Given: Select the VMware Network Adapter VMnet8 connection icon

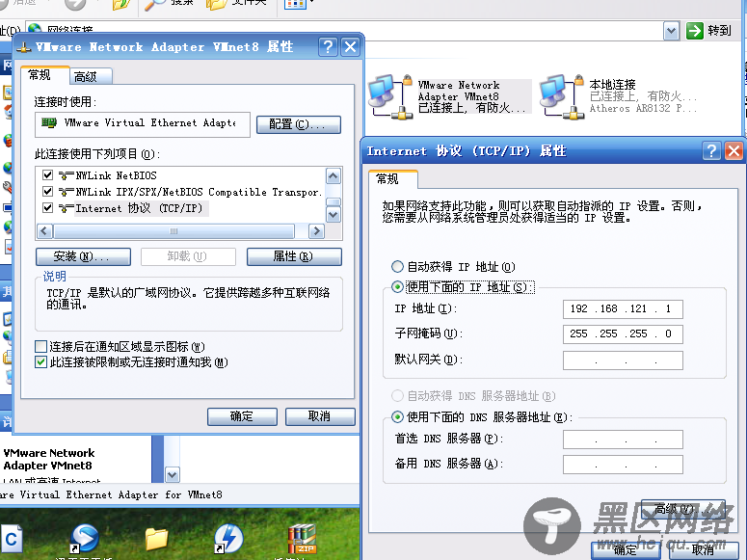Looking at the screenshot, I should click(390, 96).
